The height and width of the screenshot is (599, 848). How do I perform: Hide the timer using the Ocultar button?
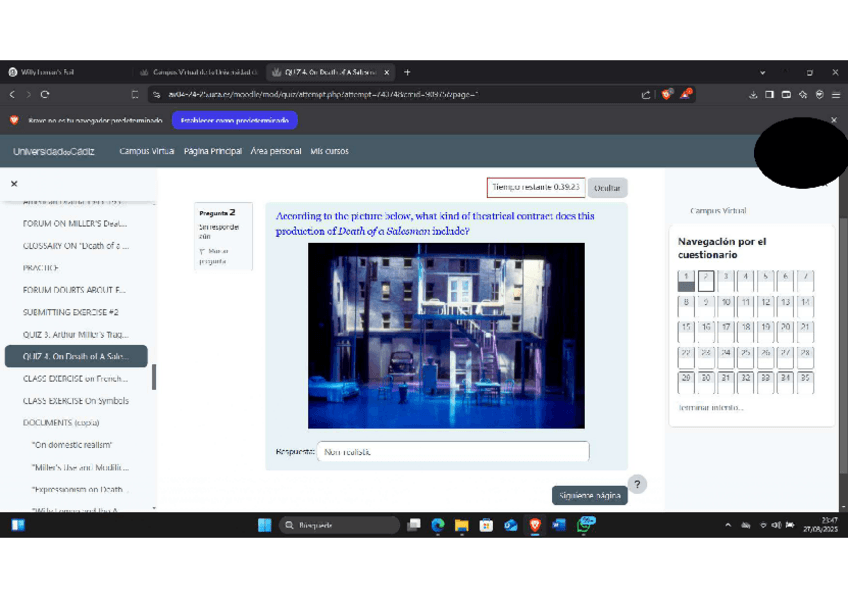tap(606, 188)
